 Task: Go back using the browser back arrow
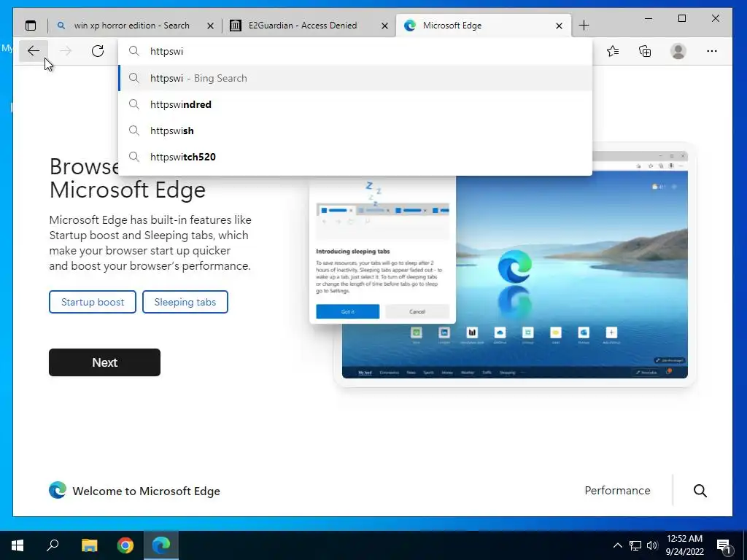coord(34,51)
